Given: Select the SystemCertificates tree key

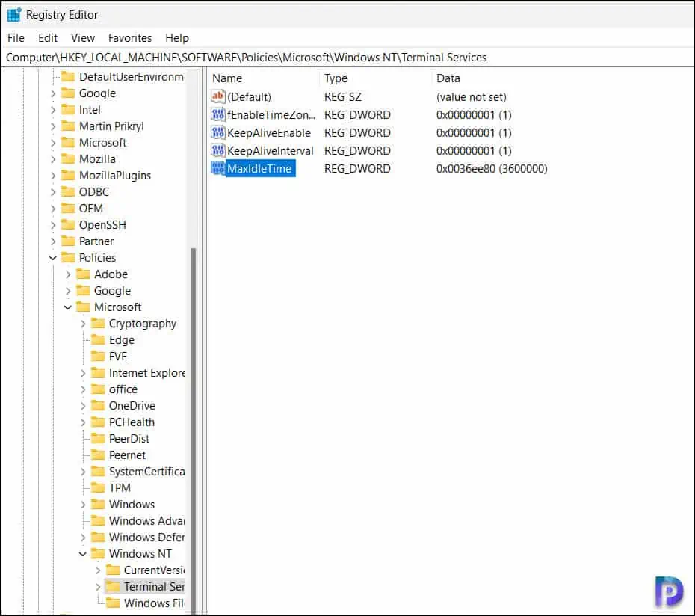Looking at the screenshot, I should point(146,471).
